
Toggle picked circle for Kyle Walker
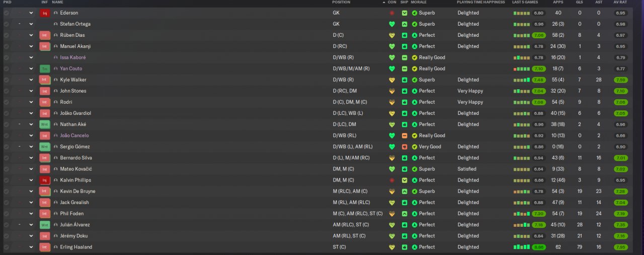pyautogui.click(x=6, y=80)
